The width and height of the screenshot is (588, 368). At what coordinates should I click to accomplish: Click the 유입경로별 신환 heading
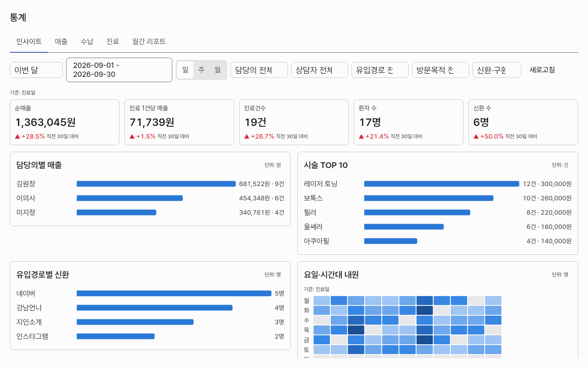tap(43, 275)
